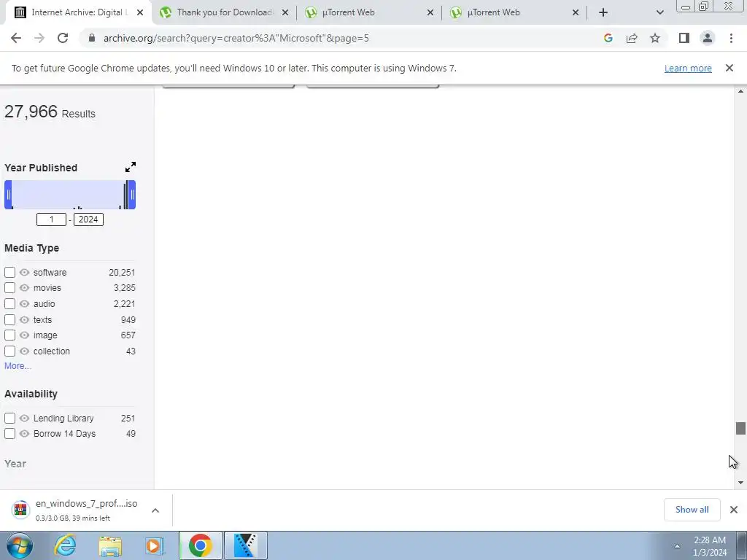Toggle eye icon next to Borrow 14 Days
The image size is (747, 560).
[x=24, y=433]
